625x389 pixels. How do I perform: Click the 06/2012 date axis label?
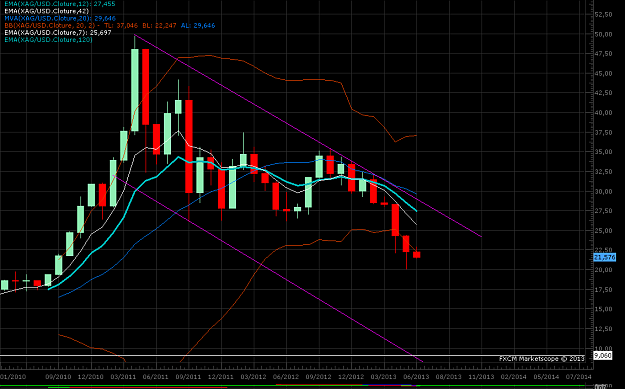pos(286,377)
